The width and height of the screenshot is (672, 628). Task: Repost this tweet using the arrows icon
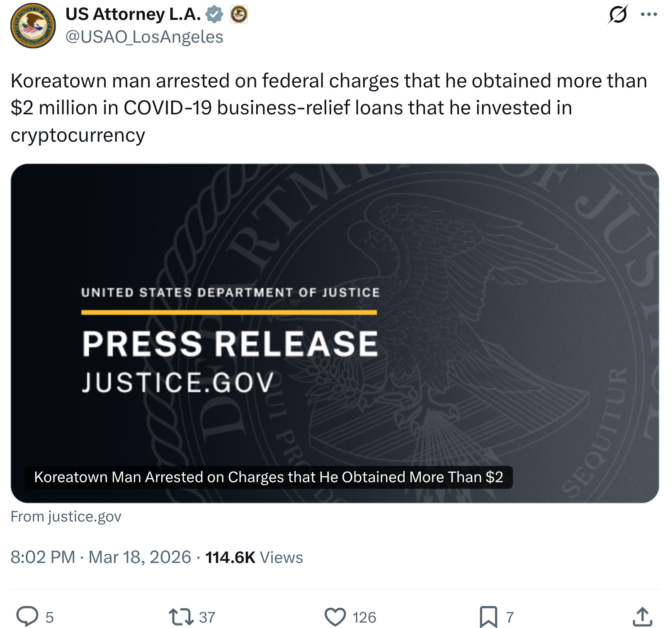[x=181, y=616]
